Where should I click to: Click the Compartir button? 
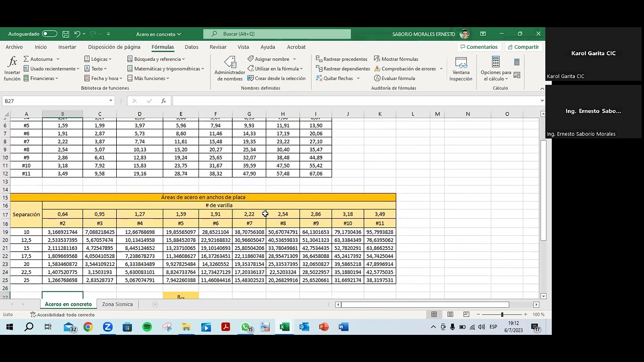coord(523,47)
